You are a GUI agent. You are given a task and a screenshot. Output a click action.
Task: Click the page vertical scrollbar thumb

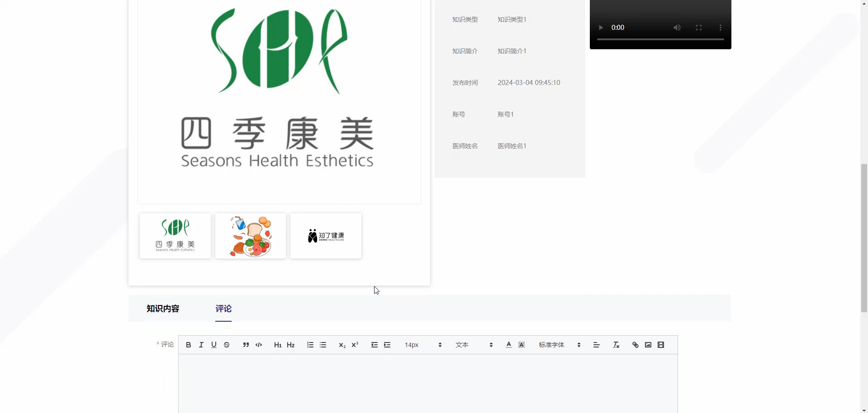click(x=864, y=238)
